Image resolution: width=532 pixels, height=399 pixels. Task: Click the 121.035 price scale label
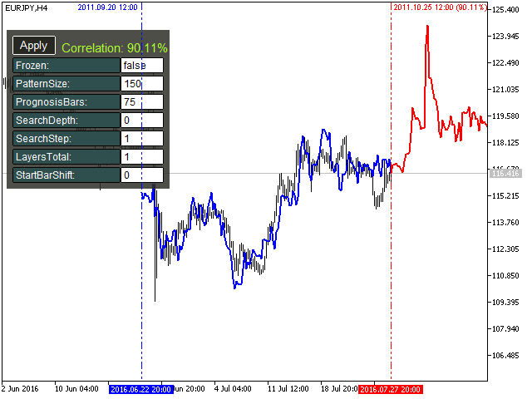click(x=505, y=90)
